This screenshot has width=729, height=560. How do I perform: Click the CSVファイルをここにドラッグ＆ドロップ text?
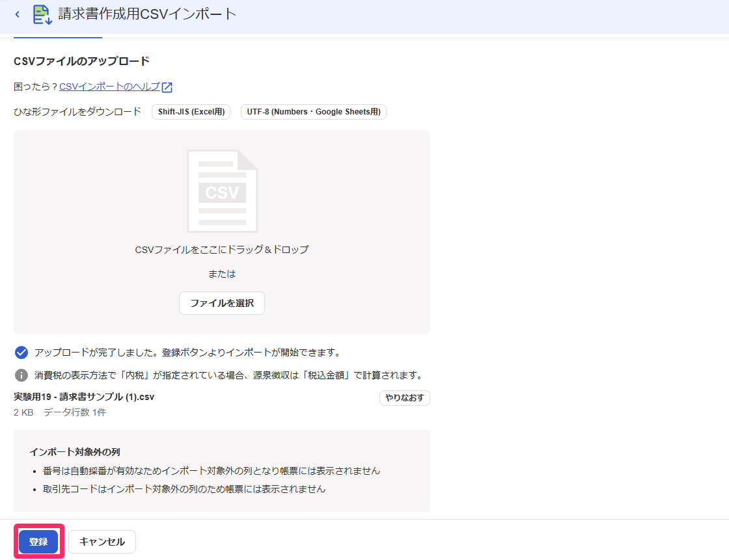[222, 250]
